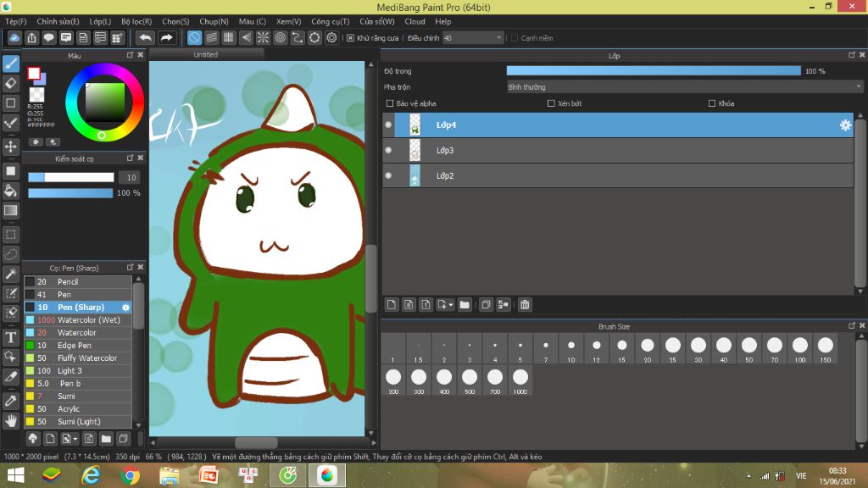The width and height of the screenshot is (868, 488).
Task: Open the 'Công cụ(T)' menu
Action: pos(330,21)
